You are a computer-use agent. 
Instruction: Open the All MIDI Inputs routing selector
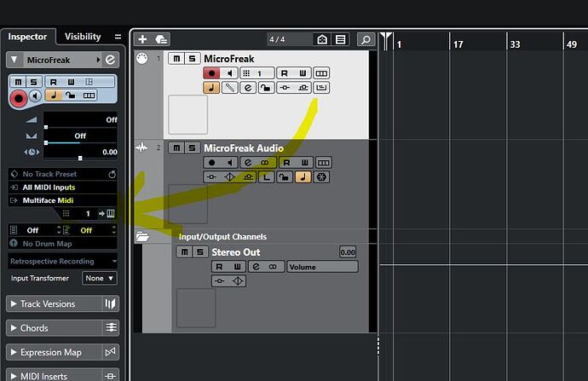[62, 188]
